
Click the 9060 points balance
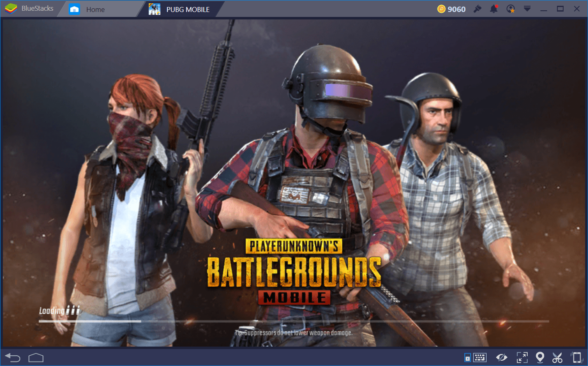click(x=457, y=9)
